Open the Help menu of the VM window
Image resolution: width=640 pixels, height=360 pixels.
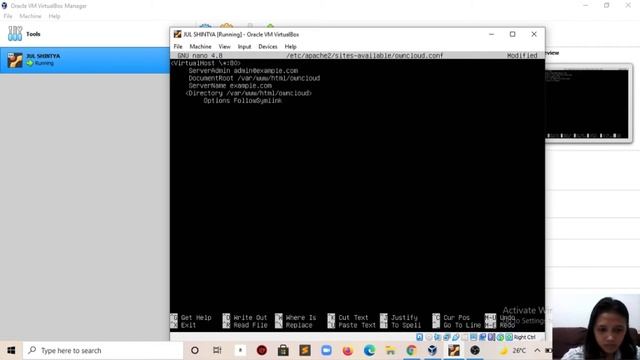click(290, 47)
